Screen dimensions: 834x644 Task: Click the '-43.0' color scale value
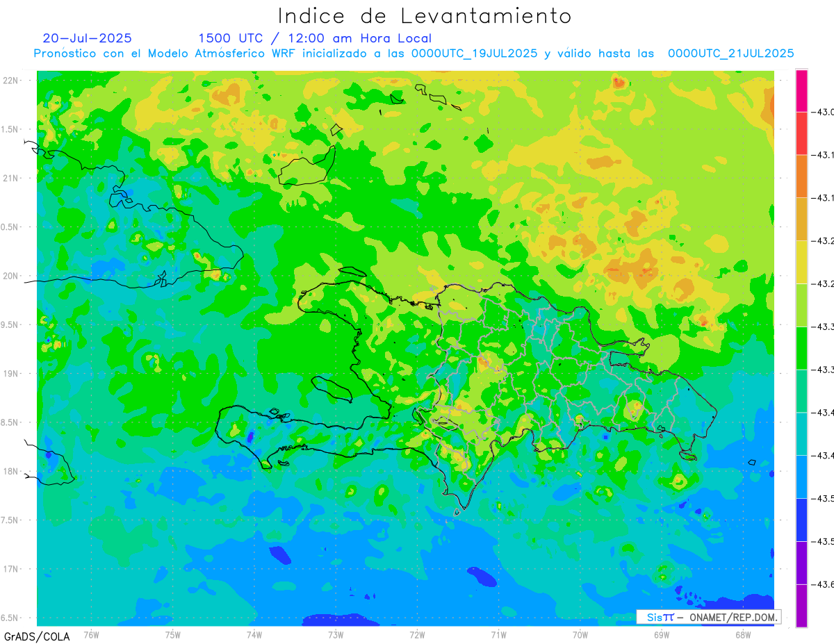click(822, 113)
